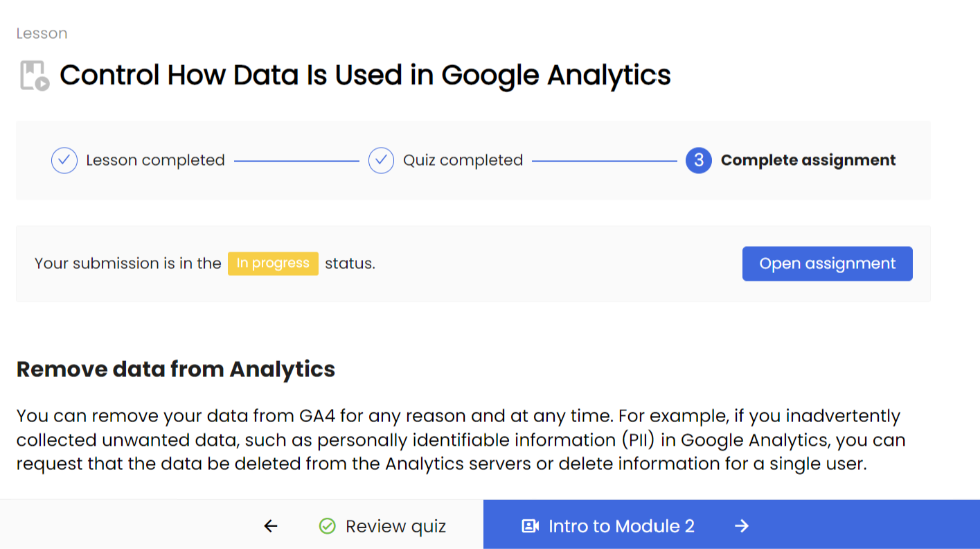Click the green check beside Review quiz

click(x=327, y=526)
